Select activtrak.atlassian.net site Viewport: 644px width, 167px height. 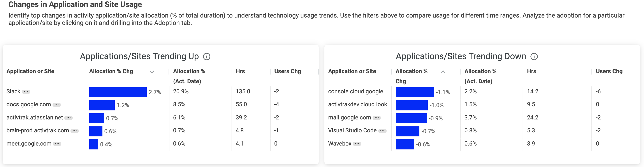click(35, 117)
